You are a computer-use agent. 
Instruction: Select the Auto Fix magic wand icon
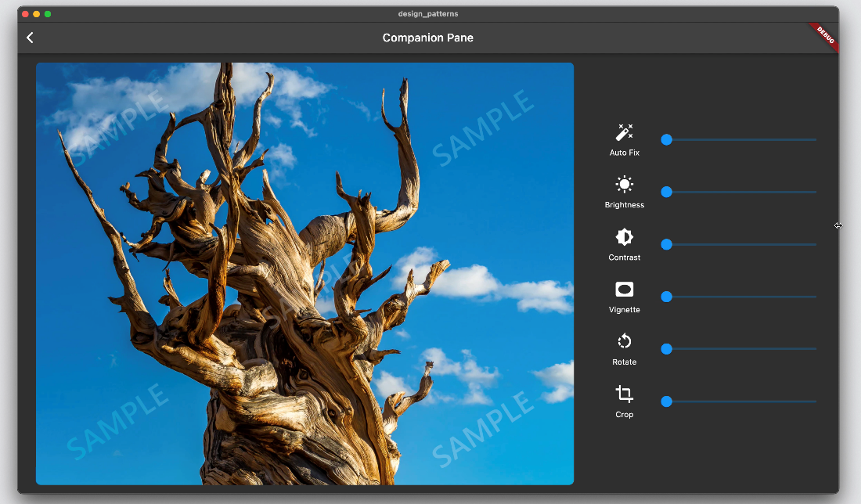(624, 132)
